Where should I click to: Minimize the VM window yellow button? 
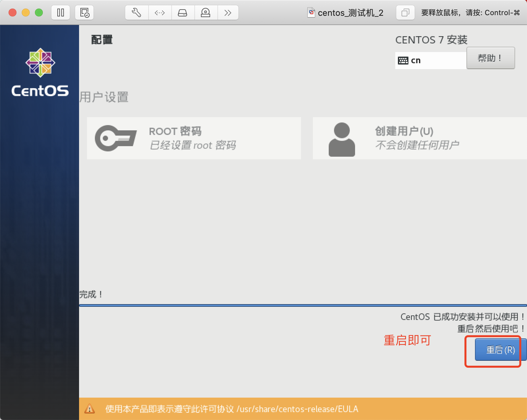pos(26,13)
